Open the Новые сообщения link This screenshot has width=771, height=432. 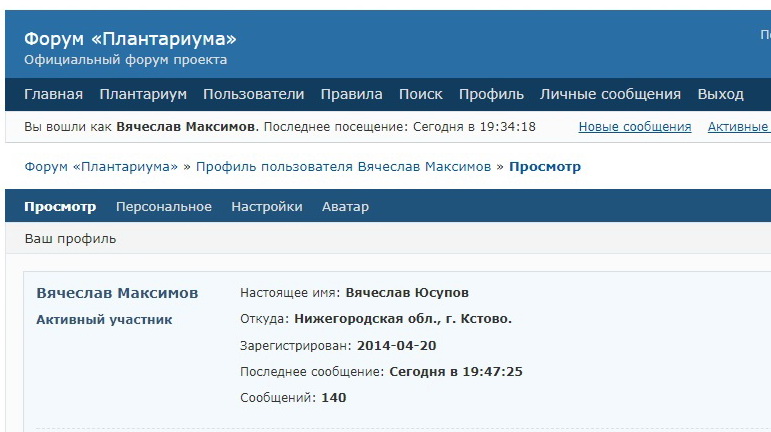coord(635,127)
